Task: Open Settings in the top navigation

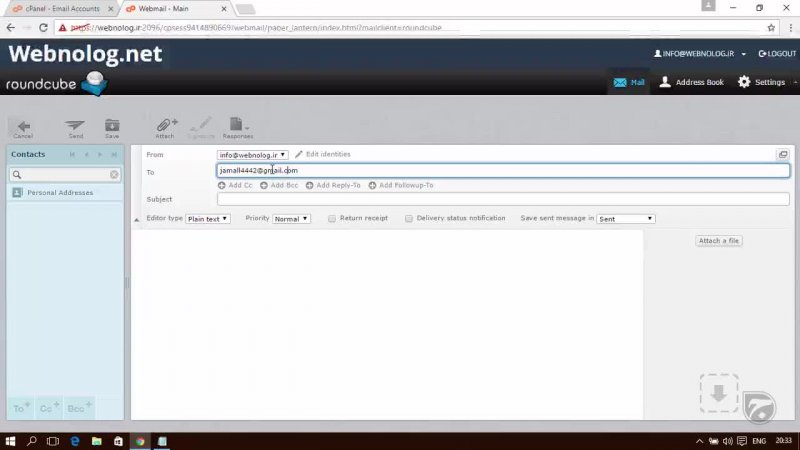Action: click(x=761, y=82)
